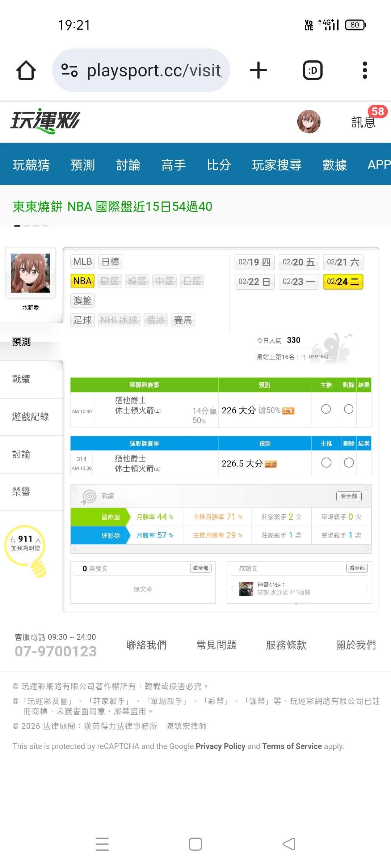Select 刪除 radio for 國際盤 game
The image size is (391, 868).
click(x=349, y=409)
